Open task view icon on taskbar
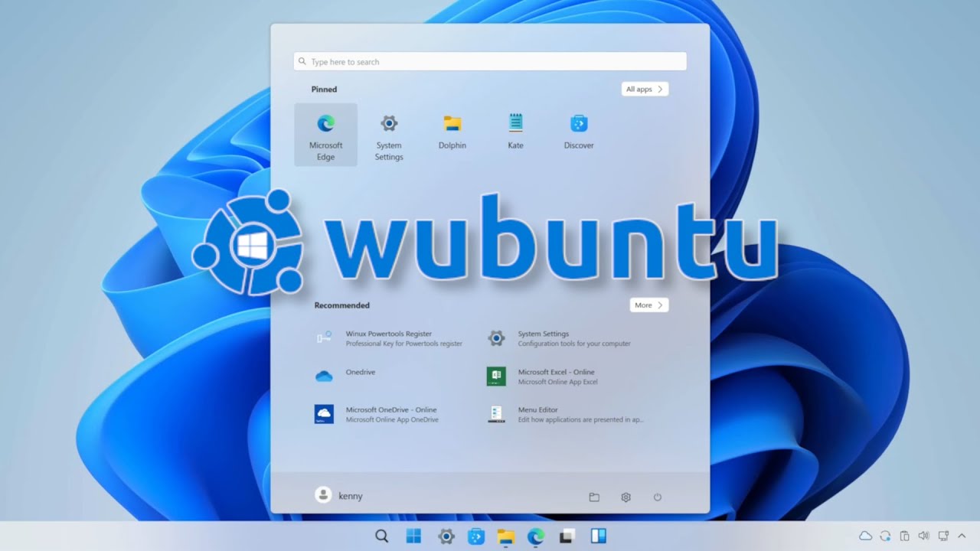This screenshot has height=551, width=980. (567, 536)
